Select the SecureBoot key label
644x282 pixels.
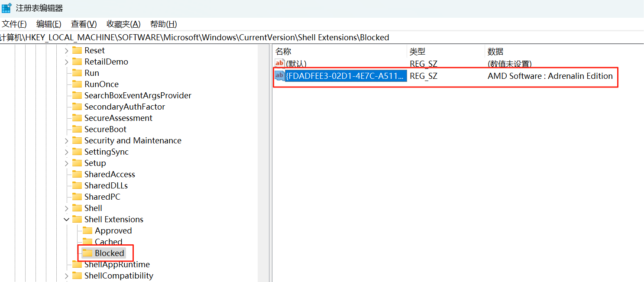(105, 129)
